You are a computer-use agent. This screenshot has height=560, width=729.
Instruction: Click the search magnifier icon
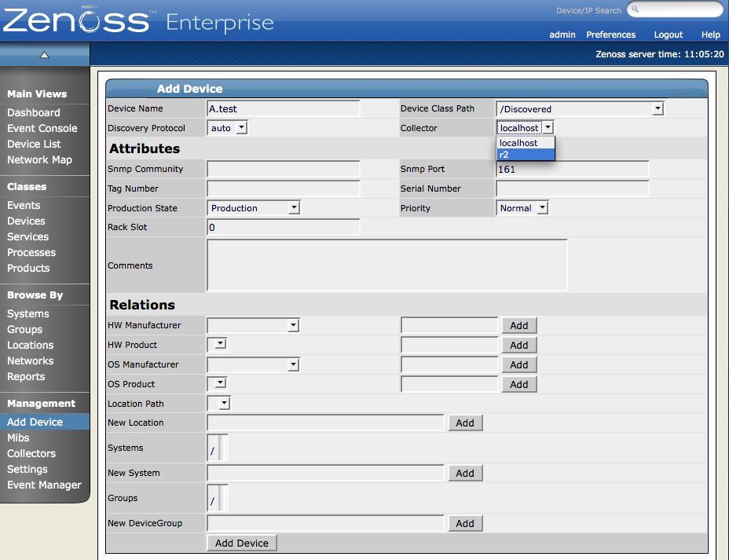(x=635, y=9)
